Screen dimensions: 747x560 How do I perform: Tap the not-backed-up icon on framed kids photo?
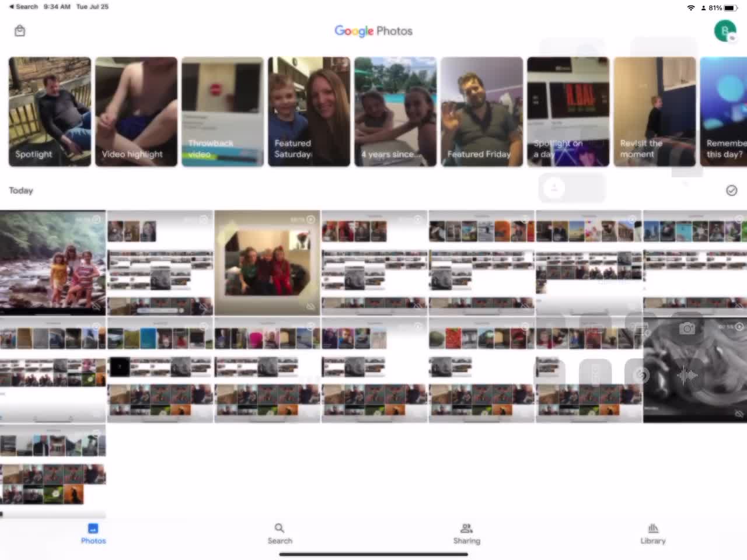tap(310, 306)
